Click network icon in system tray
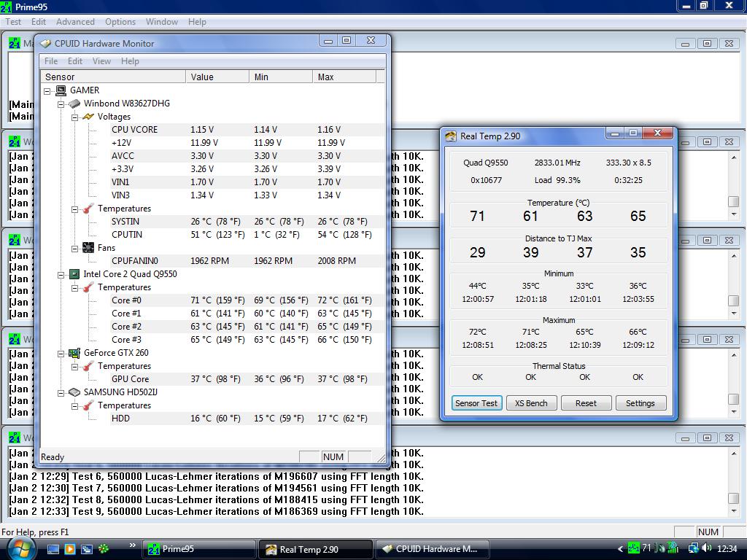Viewport: 747px width, 560px height. pos(694,548)
